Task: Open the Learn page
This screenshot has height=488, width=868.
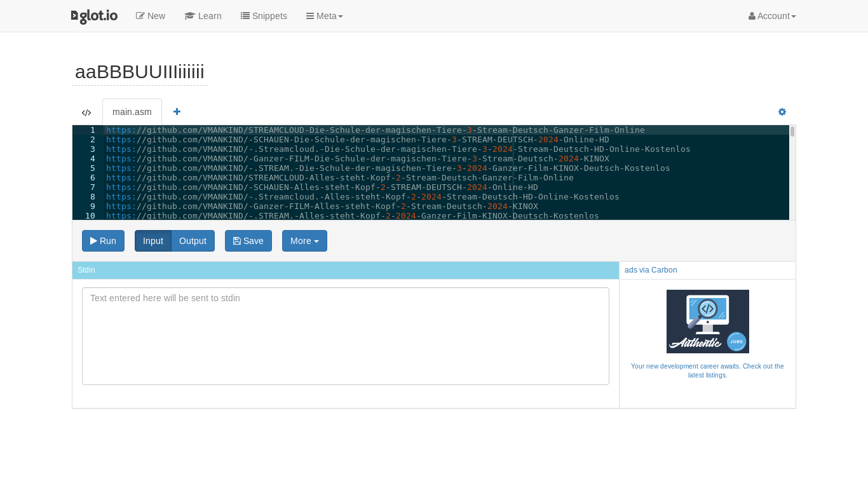Action: click(x=203, y=16)
